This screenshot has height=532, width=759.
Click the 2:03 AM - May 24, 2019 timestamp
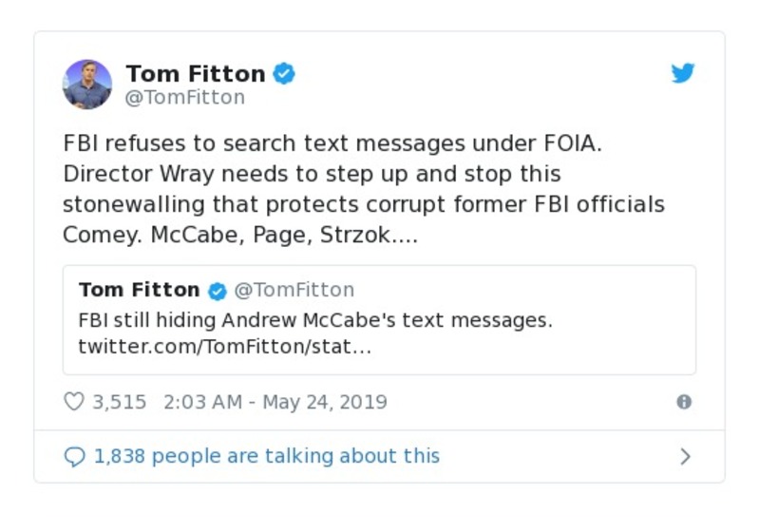pos(275,402)
